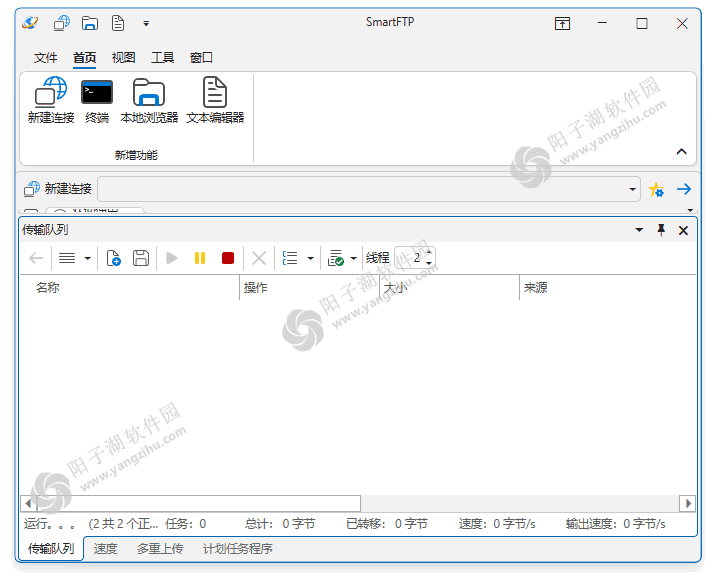Expand the queue view dropdown arrow
Image resolution: width=716 pixels, height=584 pixels.
(311, 258)
